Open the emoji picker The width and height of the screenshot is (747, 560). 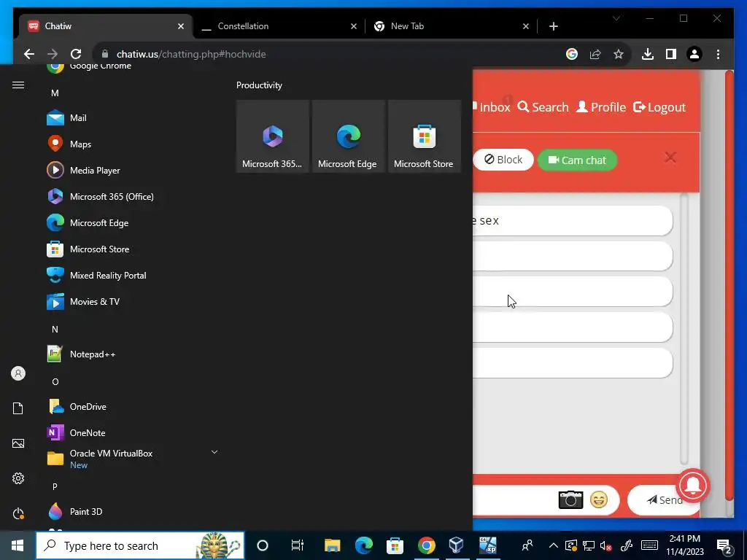pyautogui.click(x=599, y=499)
